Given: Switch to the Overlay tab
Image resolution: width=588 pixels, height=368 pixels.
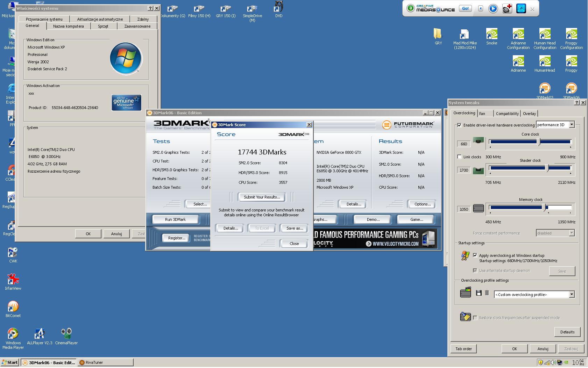Looking at the screenshot, I should (529, 114).
